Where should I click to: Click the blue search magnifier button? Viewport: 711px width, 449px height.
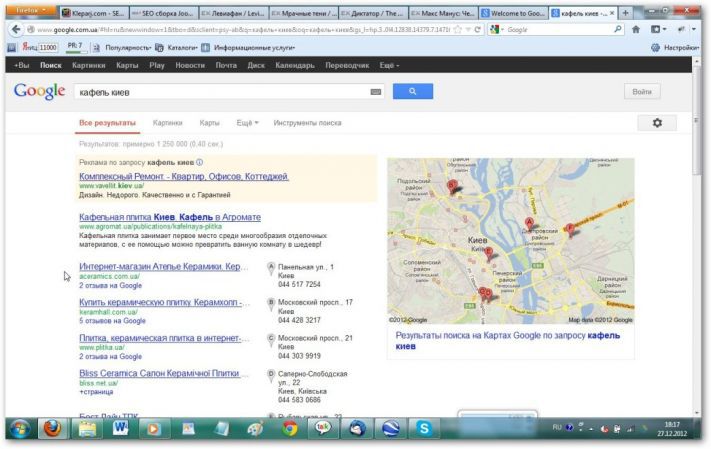413,91
